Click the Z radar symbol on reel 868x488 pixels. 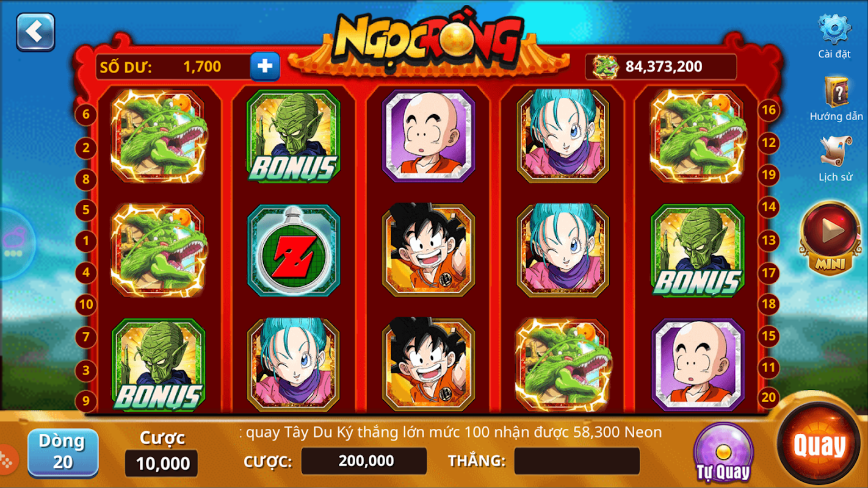coord(294,251)
